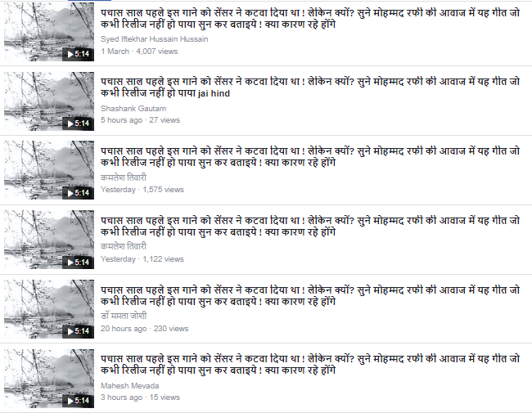This screenshot has height=413, width=532.
Task: Open कमलेश तिवारी profile on 1,575 views video
Action: (x=124, y=177)
